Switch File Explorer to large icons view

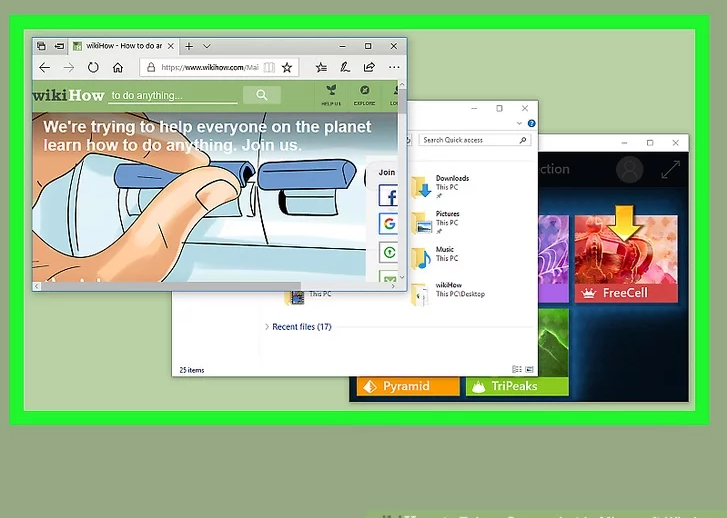pyautogui.click(x=529, y=370)
